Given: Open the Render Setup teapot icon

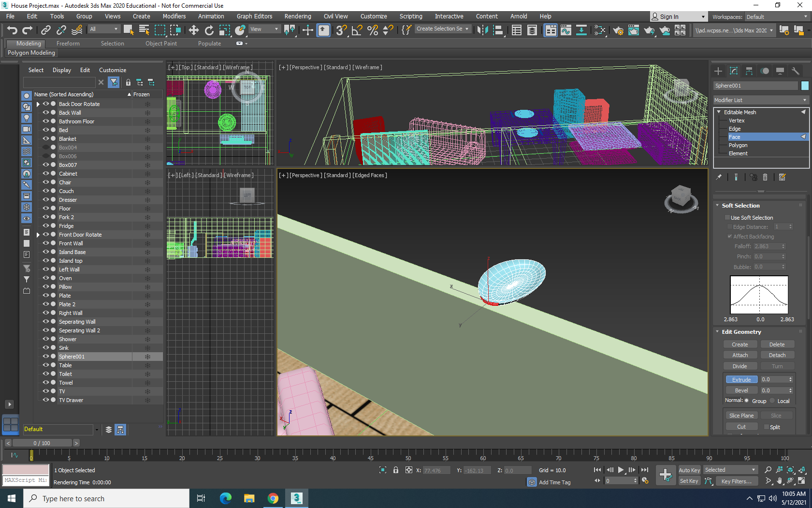Looking at the screenshot, I should tap(618, 30).
